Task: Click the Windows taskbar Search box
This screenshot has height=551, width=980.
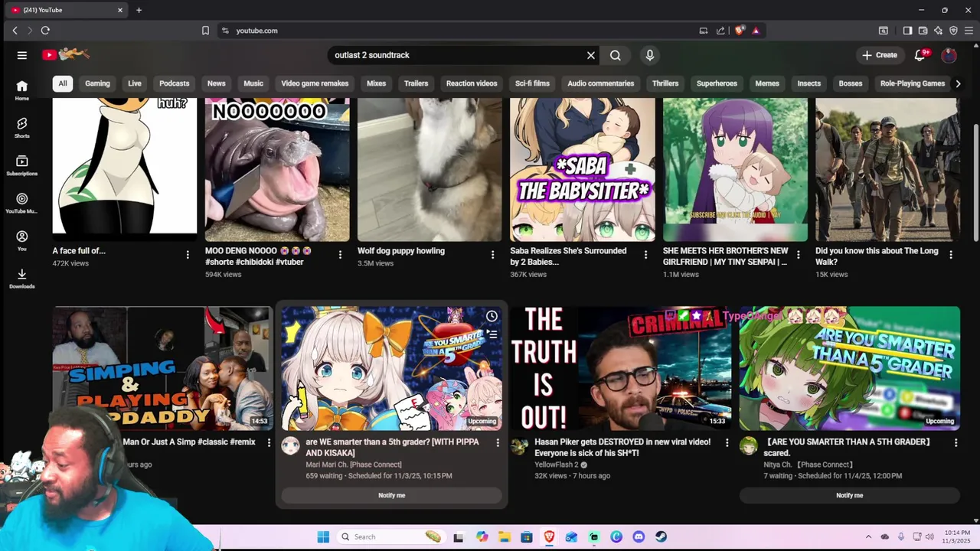Action: [391, 536]
